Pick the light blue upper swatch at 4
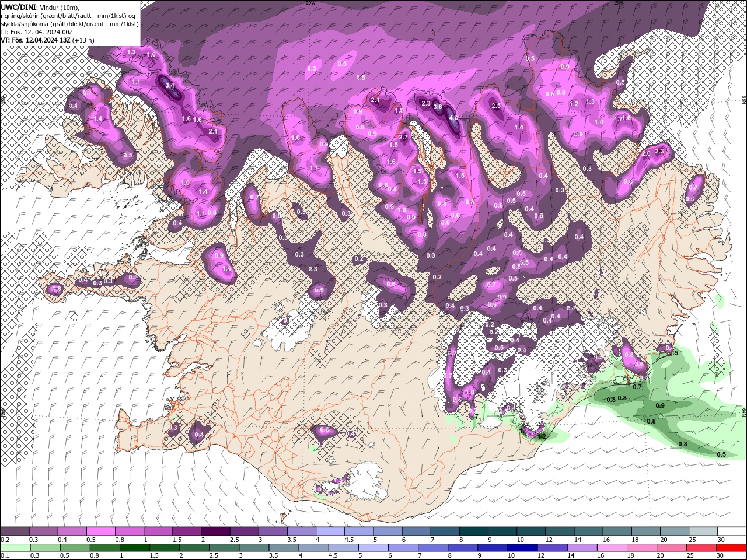Image resolution: width=747 pixels, height=560 pixels. pos(330,531)
